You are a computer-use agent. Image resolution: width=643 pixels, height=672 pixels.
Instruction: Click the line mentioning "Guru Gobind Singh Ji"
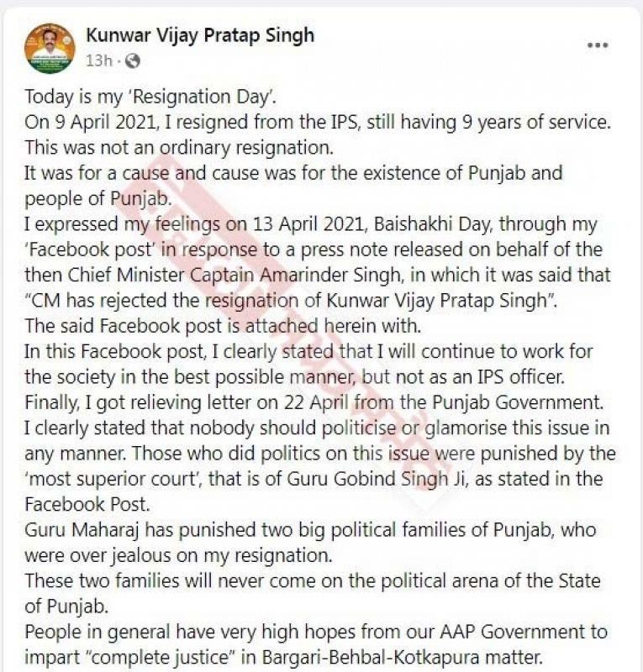(314, 480)
